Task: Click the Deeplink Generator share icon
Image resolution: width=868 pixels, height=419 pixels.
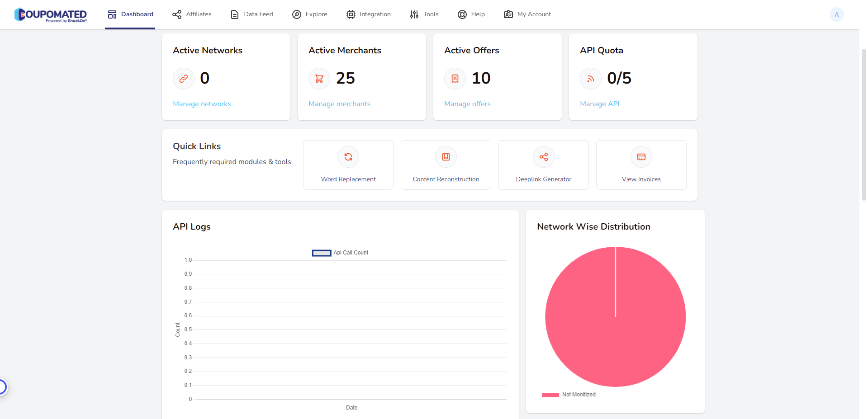Action: (543, 157)
